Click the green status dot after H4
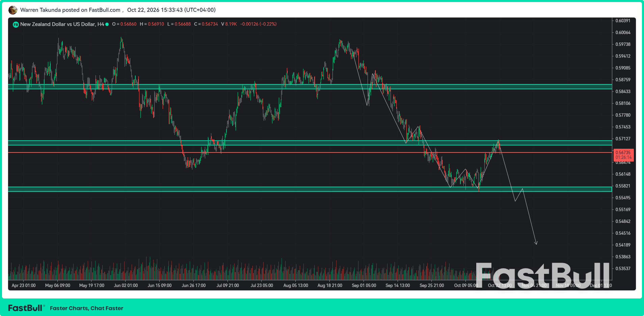644x316 pixels. pos(107,24)
